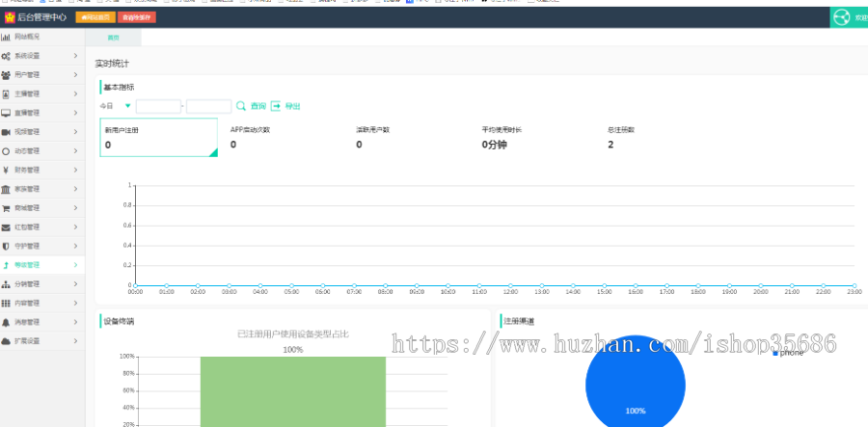Click the 用户管理 people icon

[6, 75]
